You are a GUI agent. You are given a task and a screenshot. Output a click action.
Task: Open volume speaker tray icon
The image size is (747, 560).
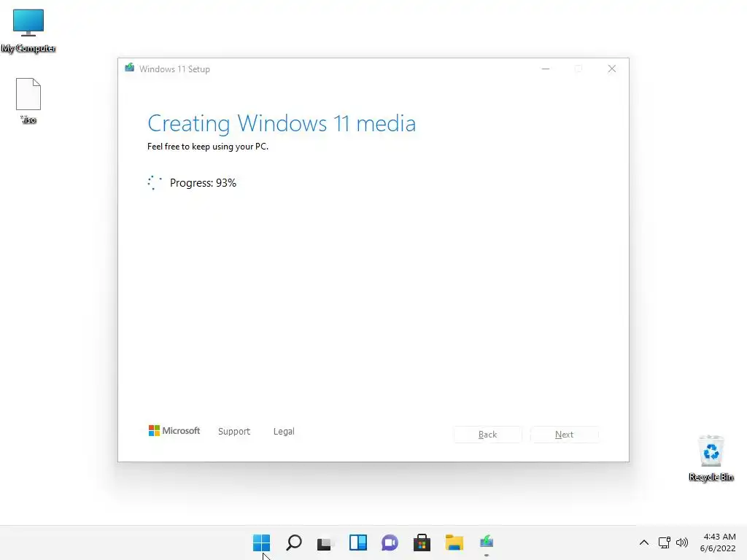tap(682, 542)
